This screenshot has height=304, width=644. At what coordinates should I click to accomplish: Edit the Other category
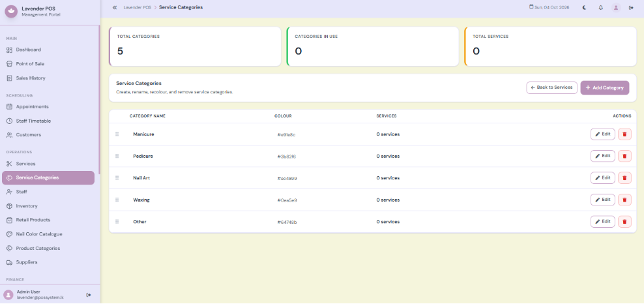pyautogui.click(x=603, y=221)
